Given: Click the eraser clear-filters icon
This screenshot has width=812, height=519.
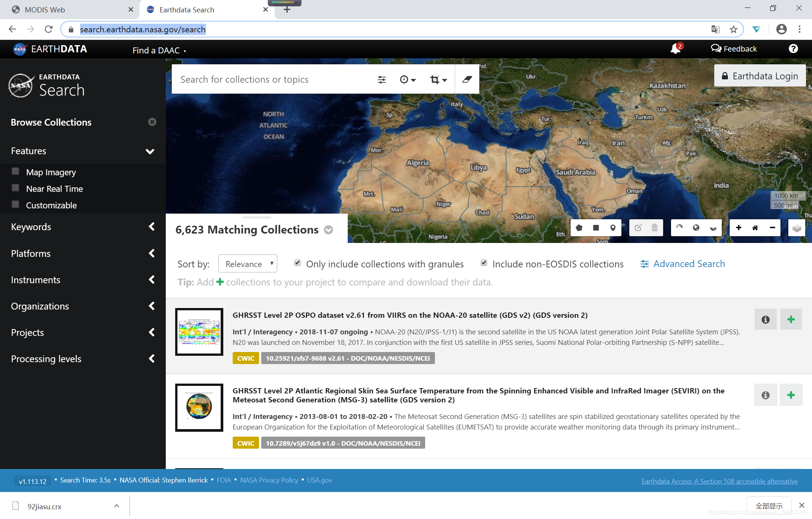Looking at the screenshot, I should pyautogui.click(x=467, y=79).
